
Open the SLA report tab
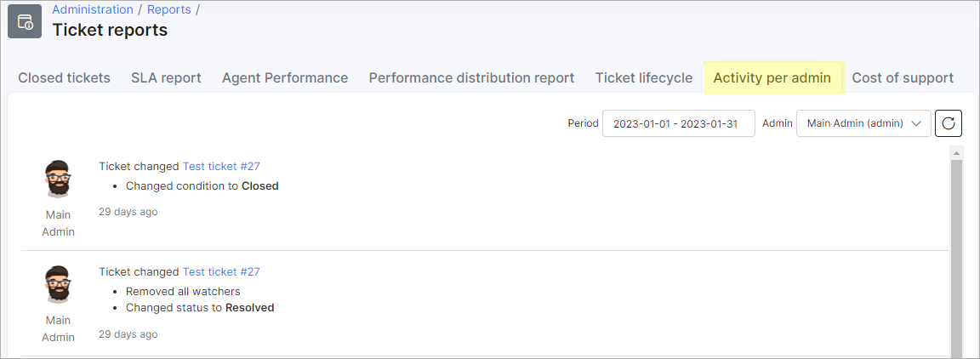click(166, 78)
